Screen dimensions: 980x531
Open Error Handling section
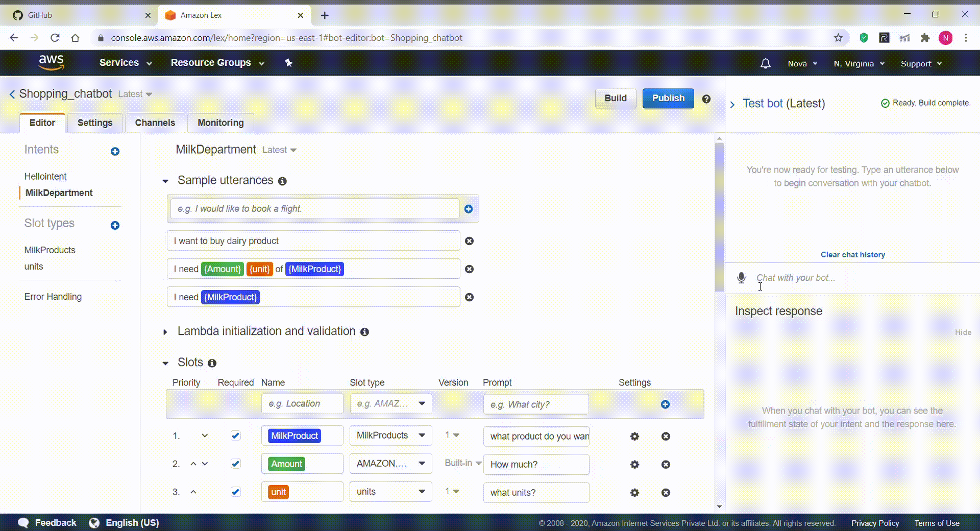pos(53,297)
